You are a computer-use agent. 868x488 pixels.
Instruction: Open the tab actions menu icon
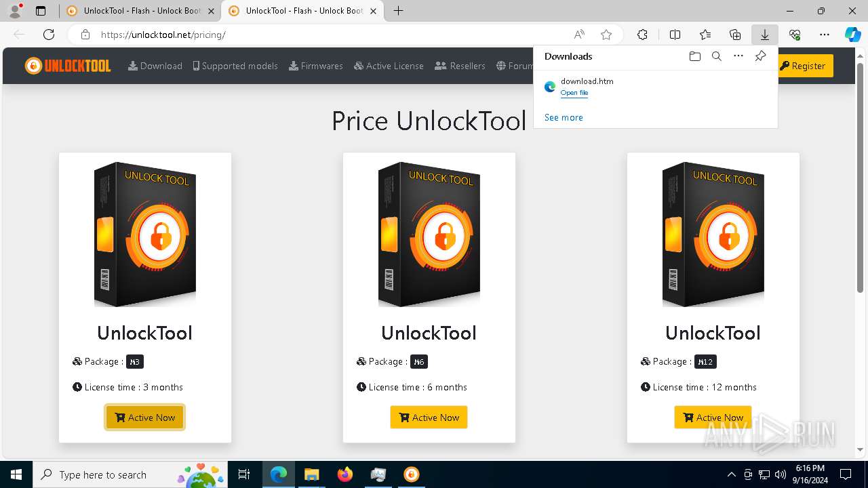(41, 11)
